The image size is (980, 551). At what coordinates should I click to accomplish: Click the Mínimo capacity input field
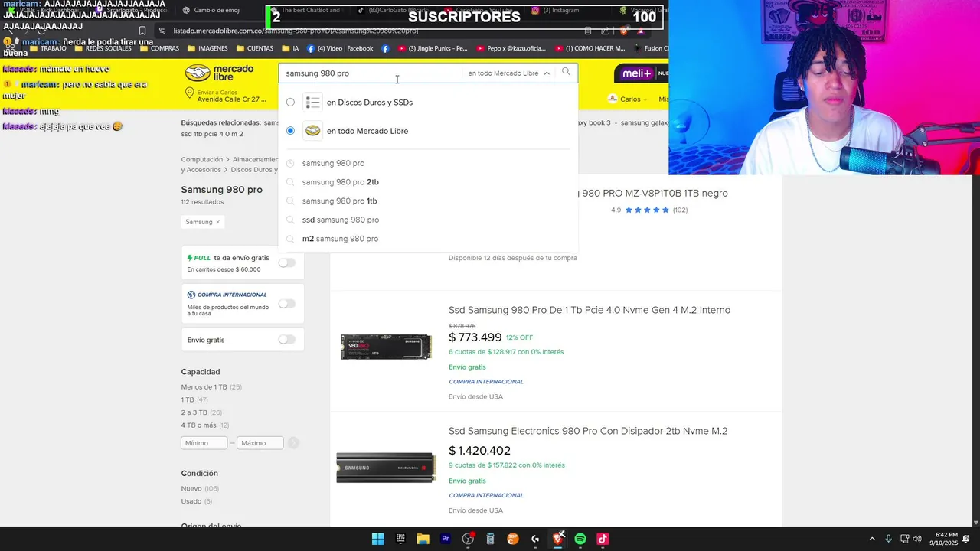coord(204,442)
